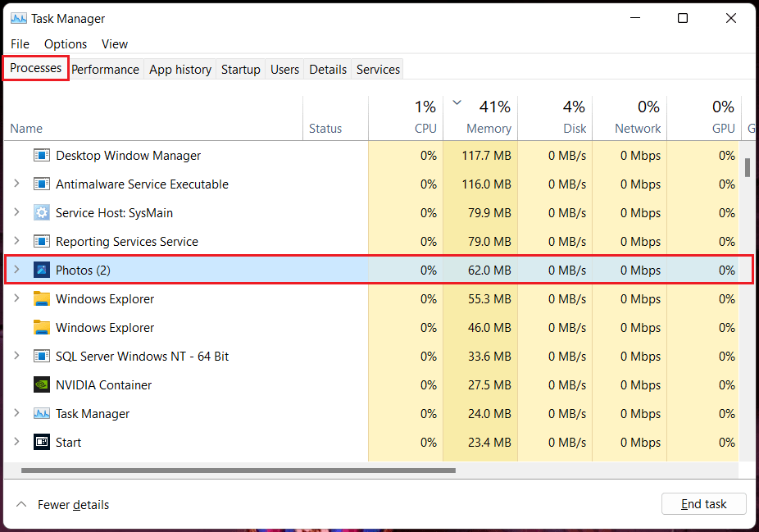Viewport: 759px width, 532px height.
Task: Open the View menu
Action: point(115,43)
